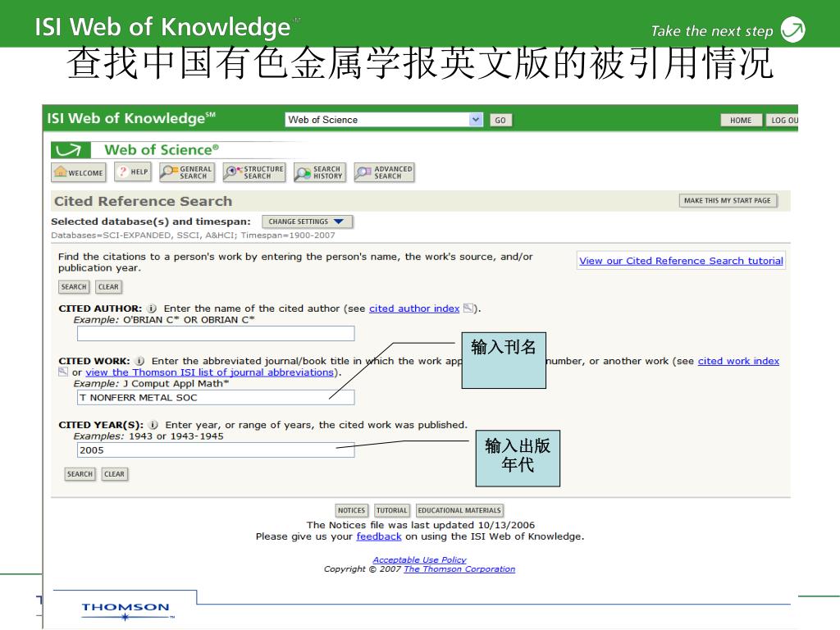Click info icon next to CITED WORK
The height and width of the screenshot is (630, 840).
pyautogui.click(x=139, y=361)
